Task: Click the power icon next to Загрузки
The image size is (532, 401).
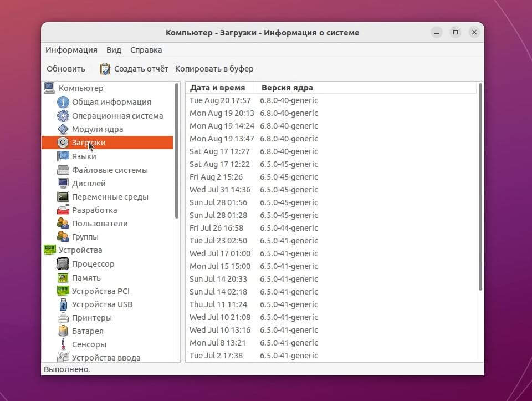Action: coord(63,143)
